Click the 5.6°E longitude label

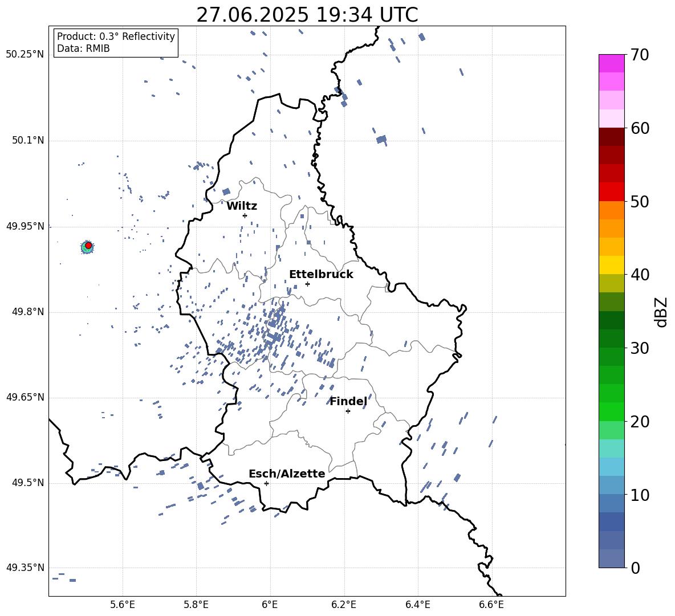coord(123,605)
